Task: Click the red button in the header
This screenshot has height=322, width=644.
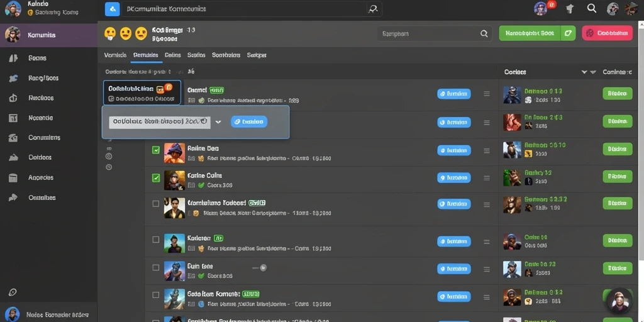Action: (607, 33)
